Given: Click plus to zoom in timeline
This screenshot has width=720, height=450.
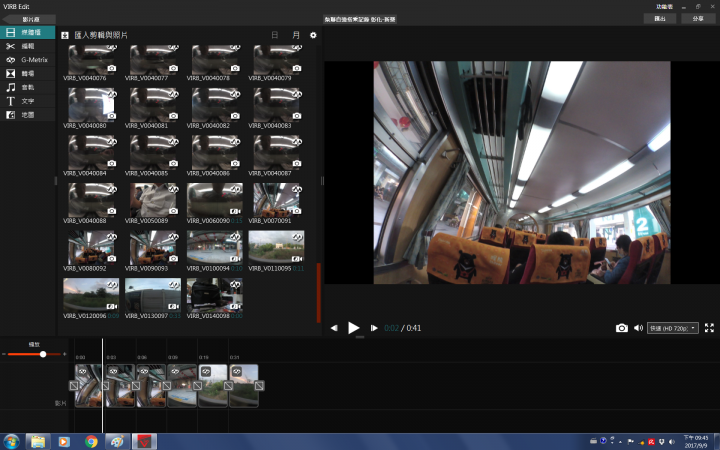Looking at the screenshot, I should pyautogui.click(x=64, y=354).
